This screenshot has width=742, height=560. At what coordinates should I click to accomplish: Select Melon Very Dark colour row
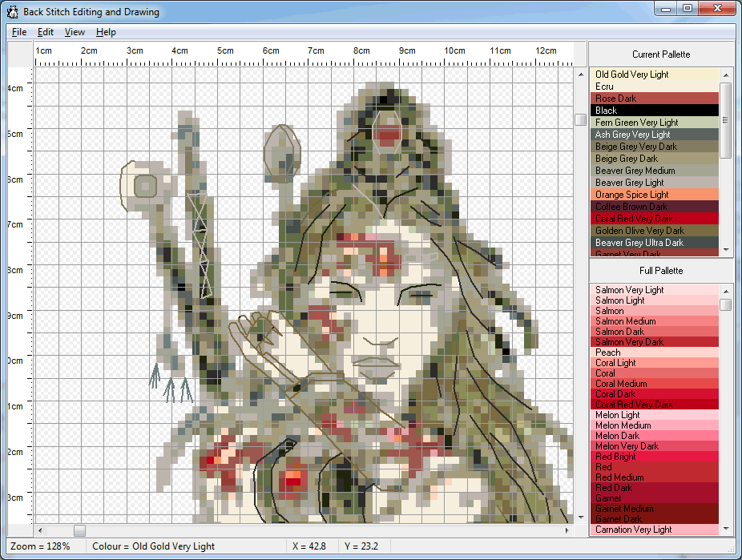pyautogui.click(x=655, y=446)
